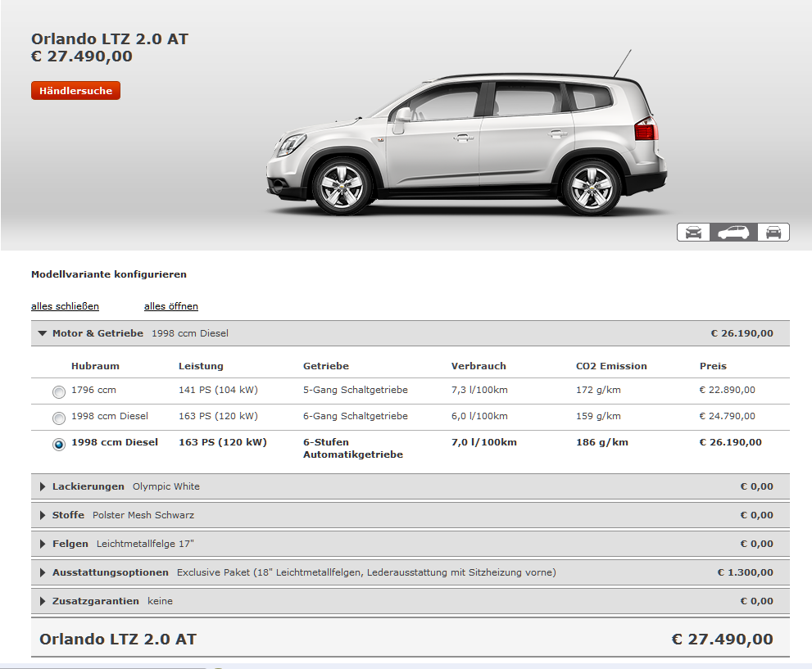Click the 7,3 l/100km consumption value
812x669 pixels.
(479, 390)
